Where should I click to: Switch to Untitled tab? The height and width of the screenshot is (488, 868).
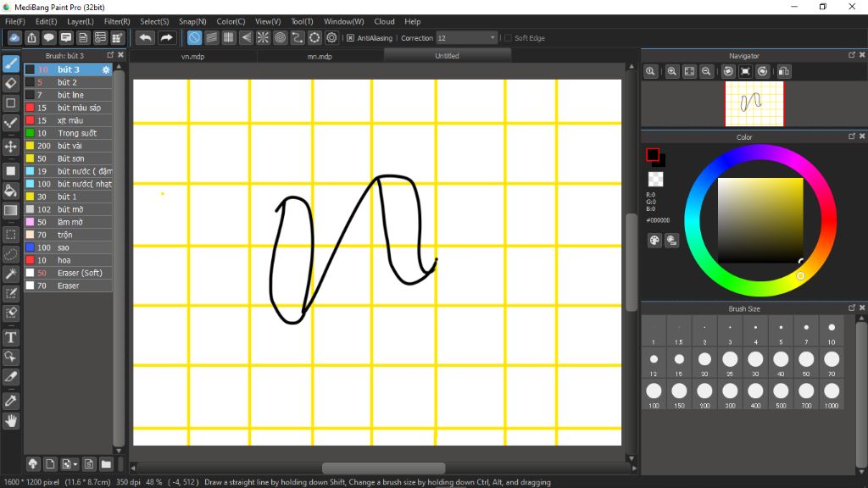[447, 55]
